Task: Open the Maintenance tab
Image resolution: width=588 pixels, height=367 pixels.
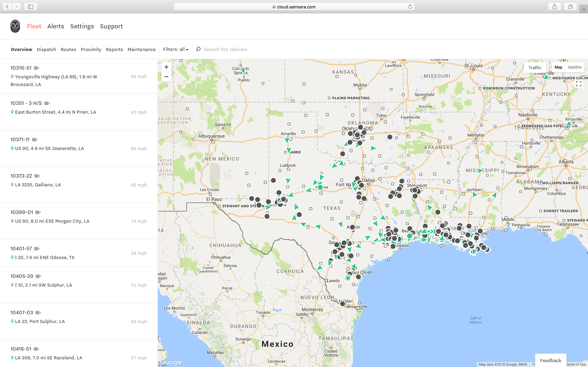Action: [x=141, y=49]
